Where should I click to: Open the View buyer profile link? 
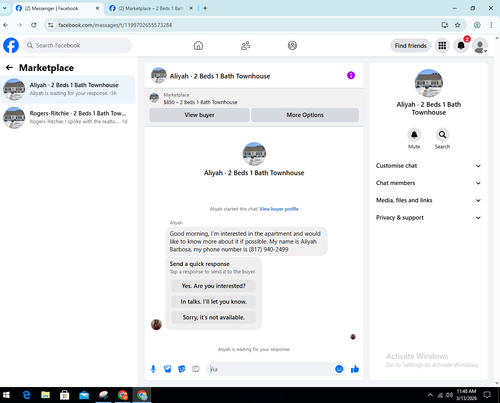point(279,209)
